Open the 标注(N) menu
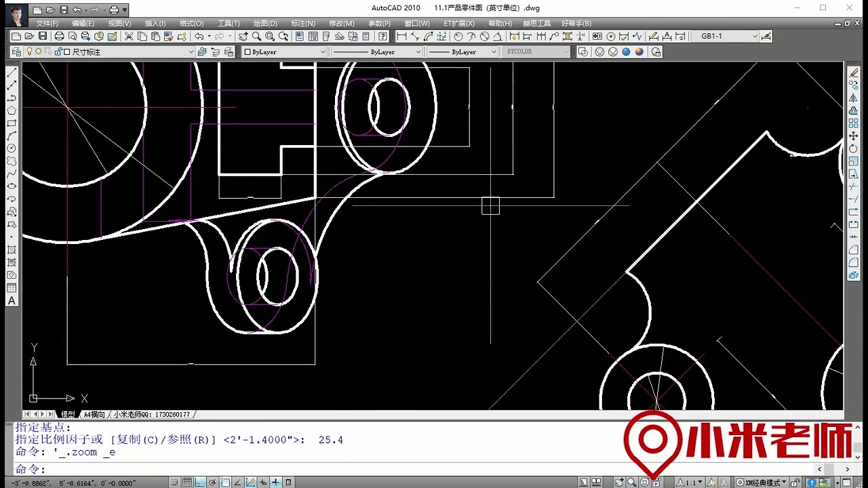 (x=303, y=23)
